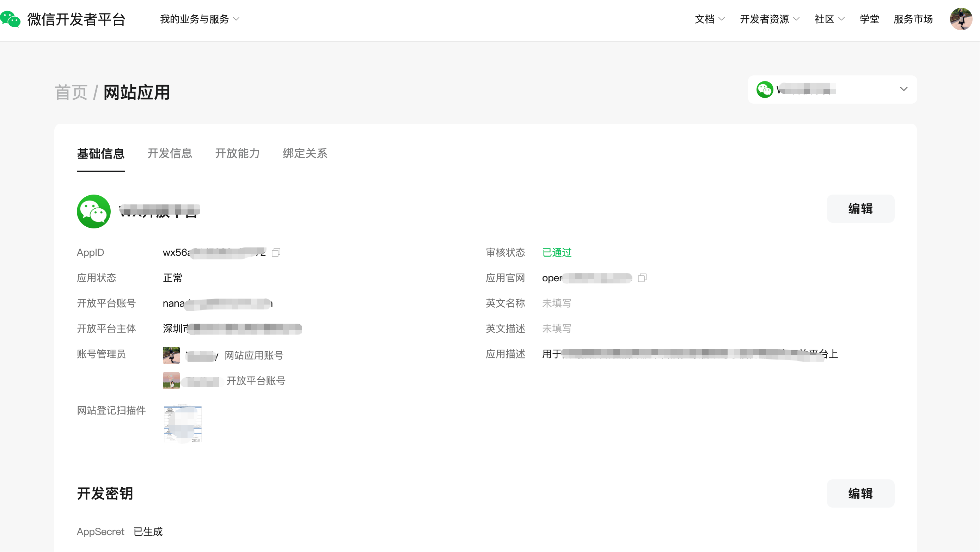
Task: Click the 应用官网 value starting oper
Action: click(587, 278)
